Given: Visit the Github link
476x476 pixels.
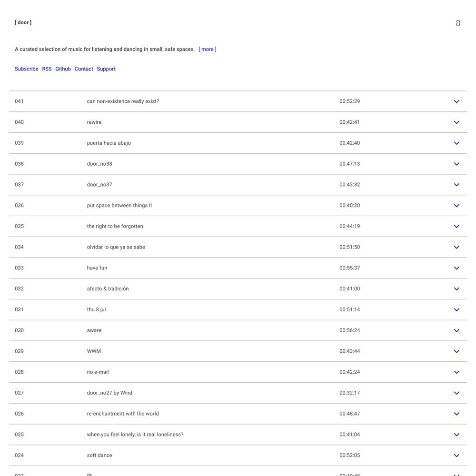Looking at the screenshot, I should click(x=63, y=69).
